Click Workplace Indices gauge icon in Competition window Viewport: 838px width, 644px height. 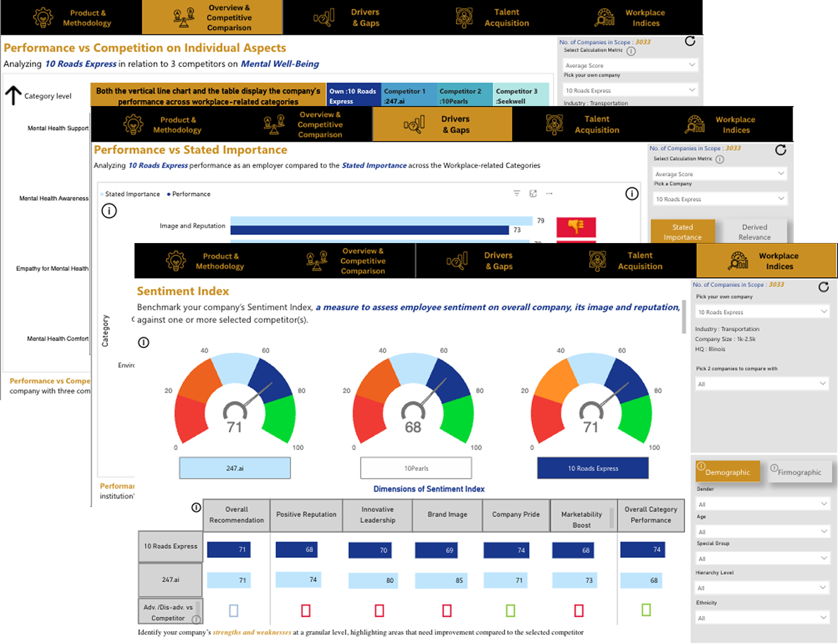point(604,18)
